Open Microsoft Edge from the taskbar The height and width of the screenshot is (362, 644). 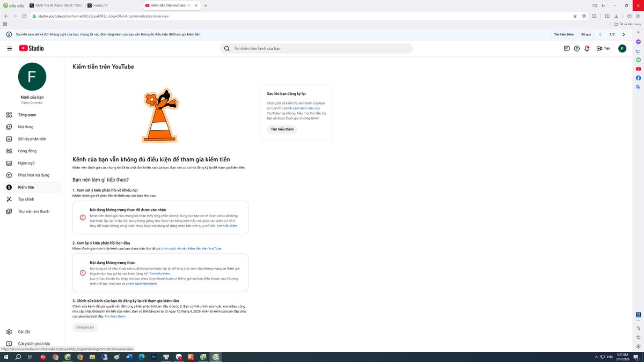click(142, 357)
